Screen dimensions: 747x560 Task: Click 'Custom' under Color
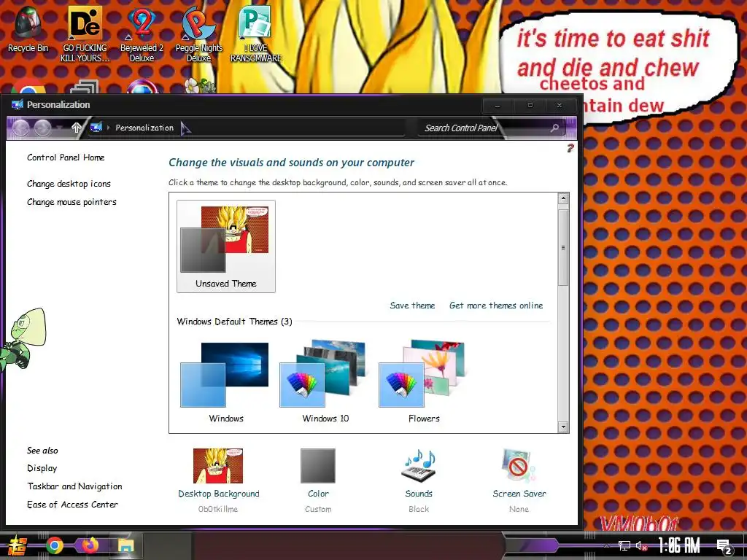click(318, 509)
